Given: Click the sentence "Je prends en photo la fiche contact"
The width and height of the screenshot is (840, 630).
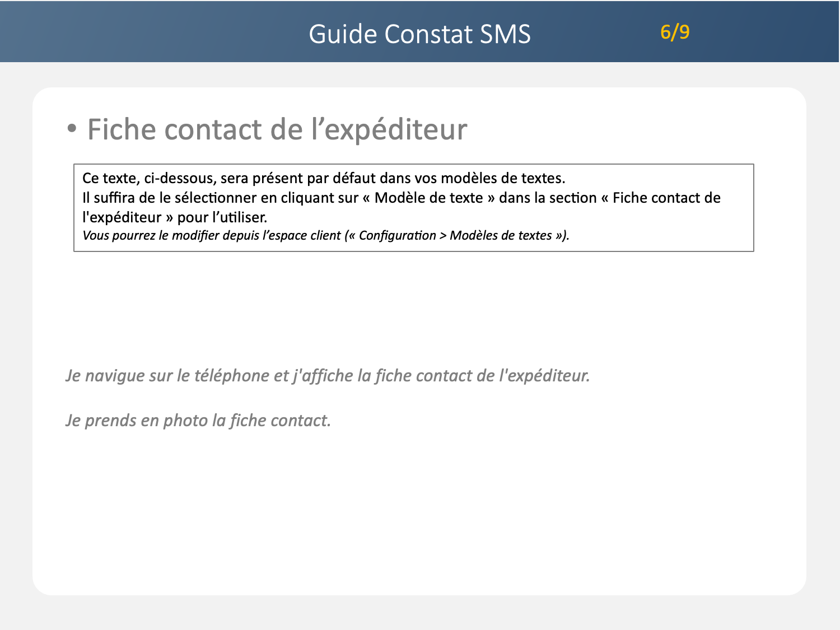Looking at the screenshot, I should (198, 420).
